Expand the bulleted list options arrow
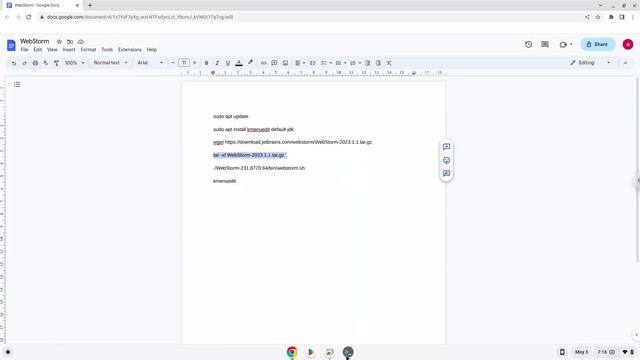 (x=345, y=63)
